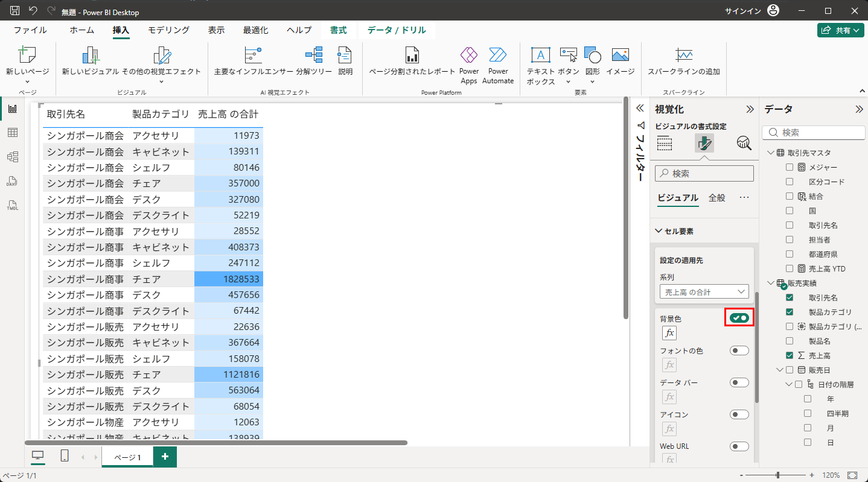Image resolution: width=868 pixels, height=482 pixels.
Task: Select the desktop layout icon
Action: [37, 456]
